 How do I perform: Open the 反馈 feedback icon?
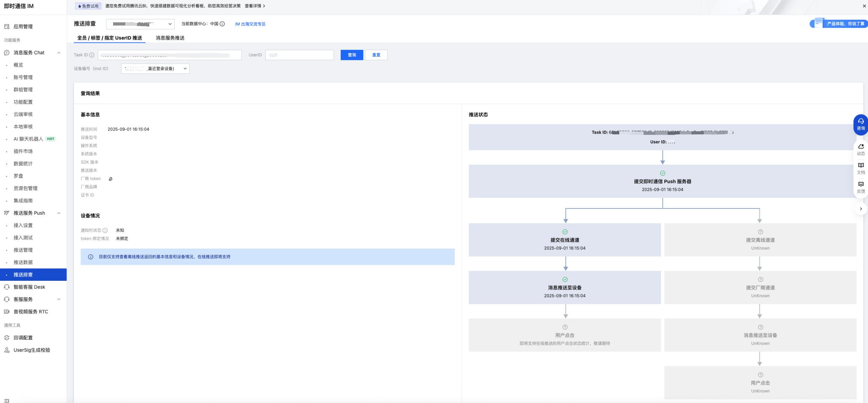[861, 187]
